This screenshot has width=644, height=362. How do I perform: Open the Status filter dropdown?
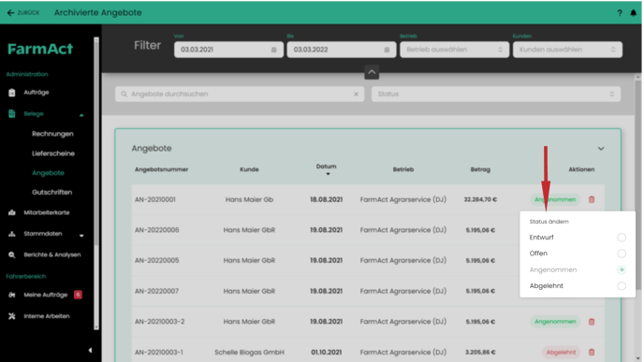click(496, 94)
